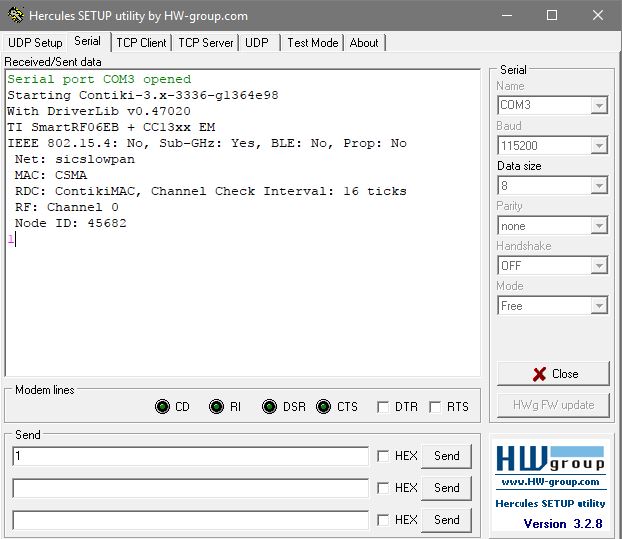Open the UDP tab
622x539 pixels.
point(257,43)
